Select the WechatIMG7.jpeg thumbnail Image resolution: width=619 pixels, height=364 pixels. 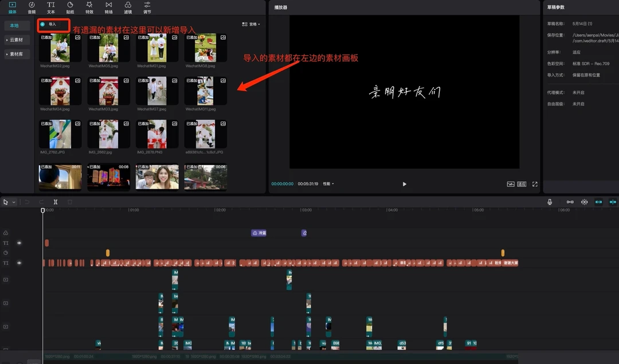coord(157,91)
